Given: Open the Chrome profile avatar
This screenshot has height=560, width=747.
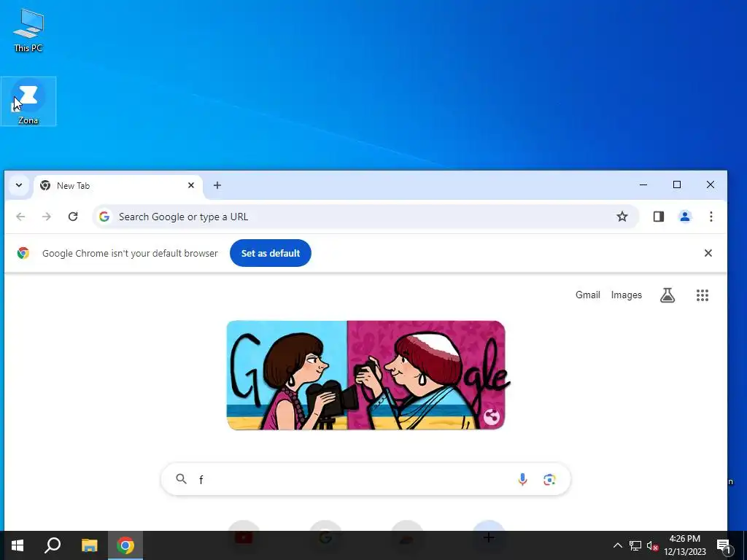Looking at the screenshot, I should [685, 217].
